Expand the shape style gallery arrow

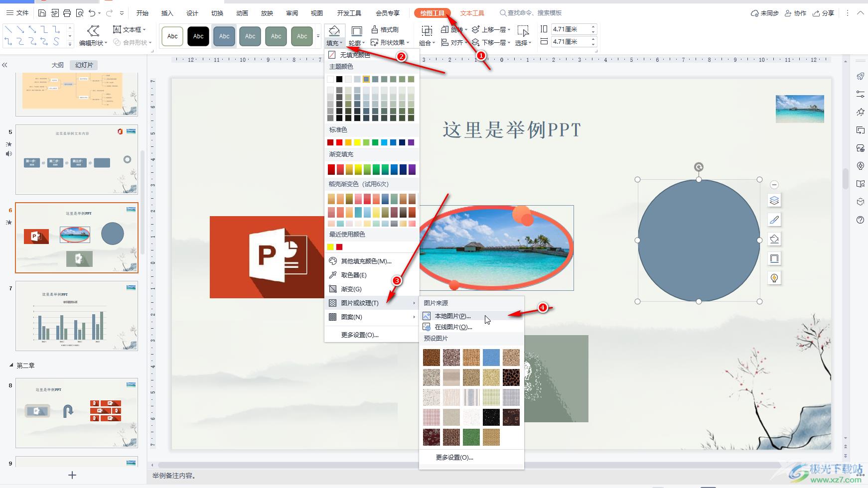(x=318, y=36)
